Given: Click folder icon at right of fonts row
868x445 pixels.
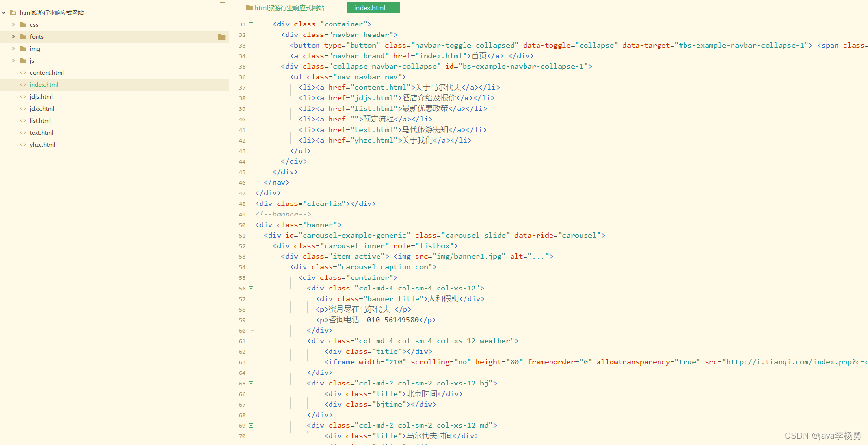Looking at the screenshot, I should click(221, 37).
